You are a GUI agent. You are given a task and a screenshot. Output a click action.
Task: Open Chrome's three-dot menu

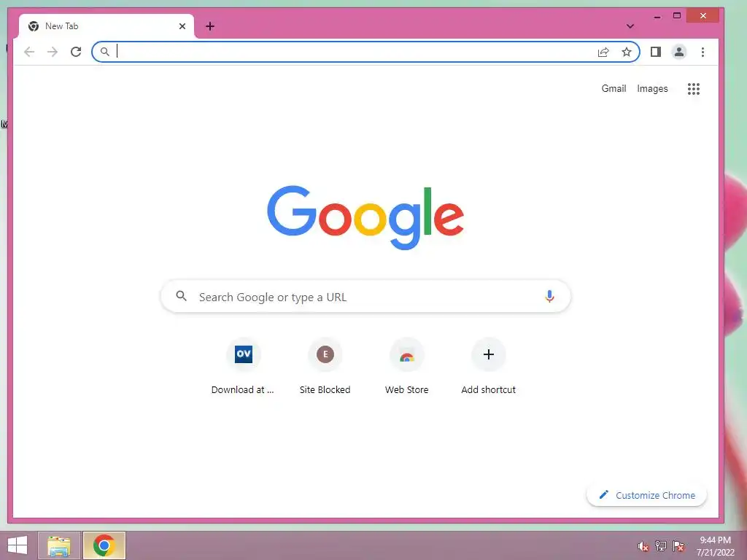click(x=703, y=52)
